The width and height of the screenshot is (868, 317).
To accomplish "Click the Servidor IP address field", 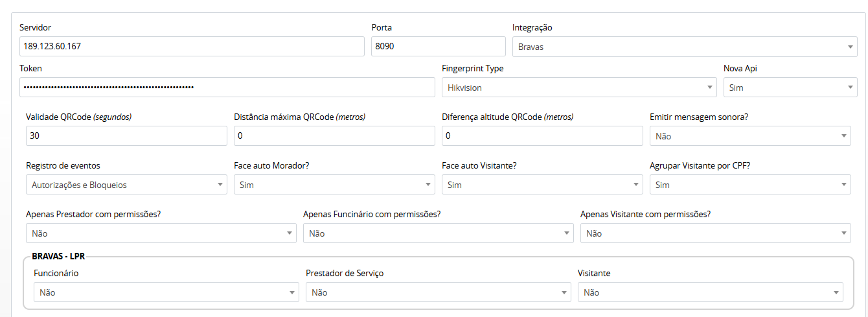I will 192,47.
